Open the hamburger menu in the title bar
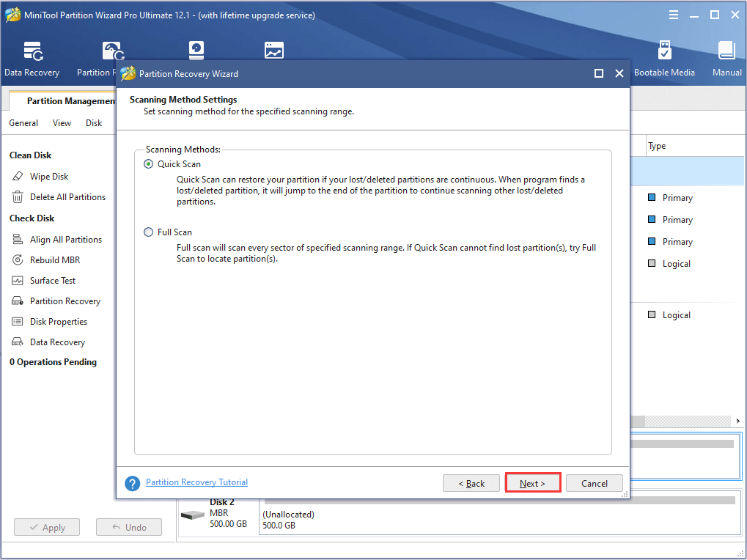 pyautogui.click(x=673, y=15)
